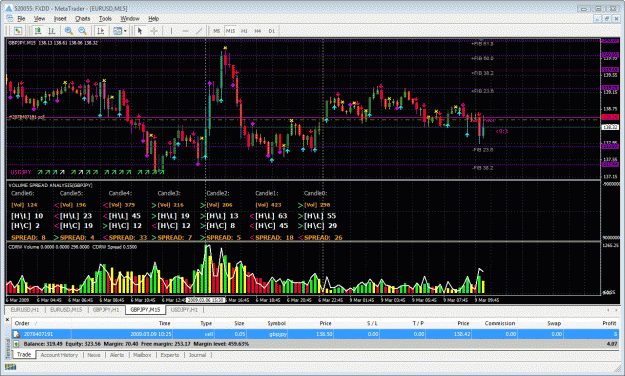
Task: Open the Experts terminal tab
Action: (x=170, y=355)
